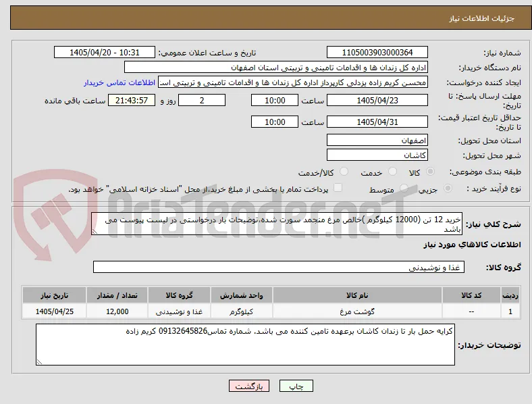This screenshot has height=404, width=532.
Task: Click the اطلاعات کالاهای مورد نیاز heading
Action: (472, 245)
